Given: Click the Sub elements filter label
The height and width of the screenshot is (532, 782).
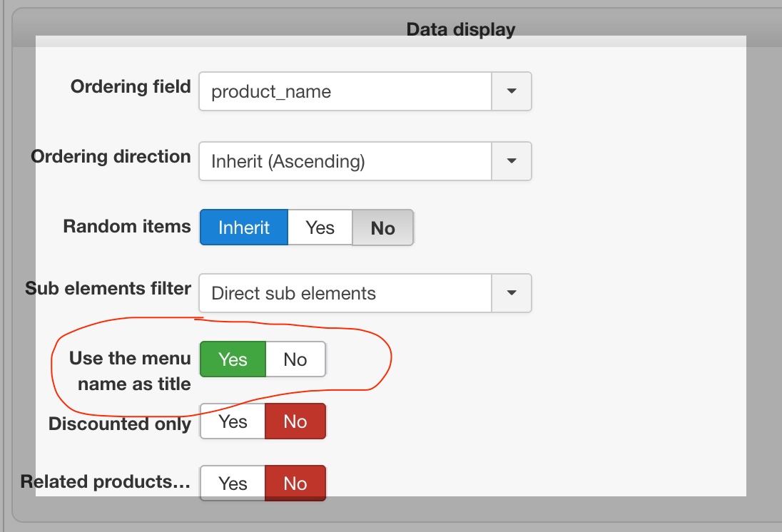Looking at the screenshot, I should coord(108,289).
